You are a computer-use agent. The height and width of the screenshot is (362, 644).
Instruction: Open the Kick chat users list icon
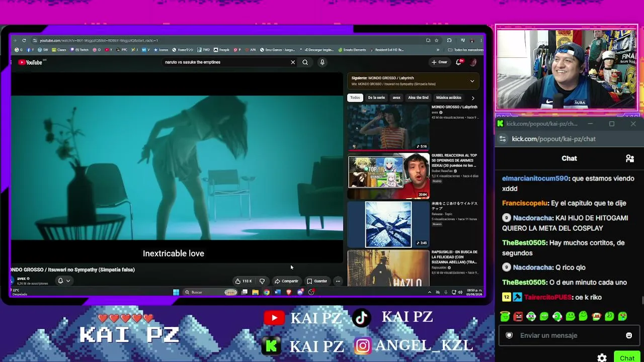[629, 158]
